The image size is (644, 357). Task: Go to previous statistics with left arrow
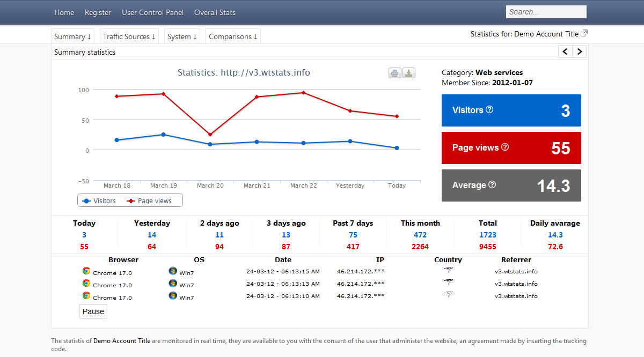tap(565, 51)
